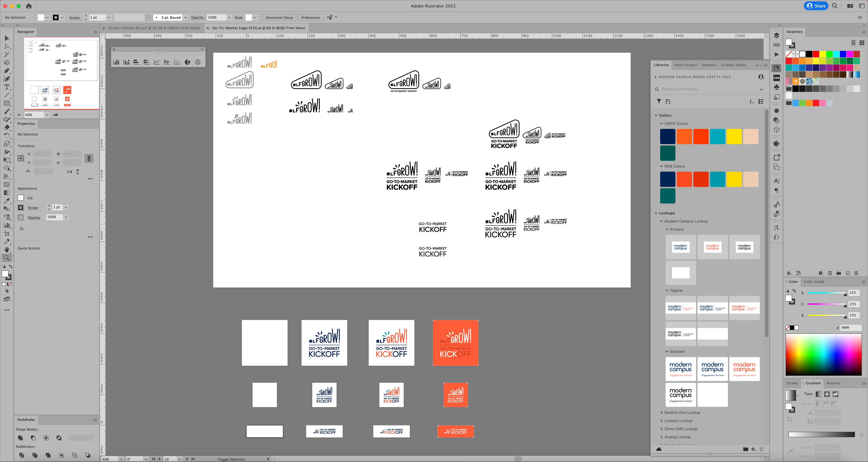The height and width of the screenshot is (462, 868).
Task: Switch to Center Column ALL.ai document tab
Action: pos(154,28)
